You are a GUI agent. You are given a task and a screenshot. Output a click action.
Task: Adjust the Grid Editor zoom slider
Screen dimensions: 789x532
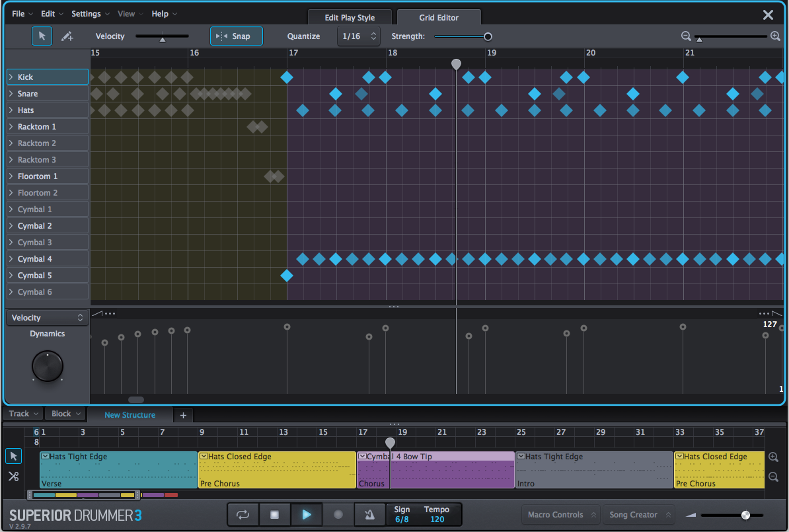point(699,38)
